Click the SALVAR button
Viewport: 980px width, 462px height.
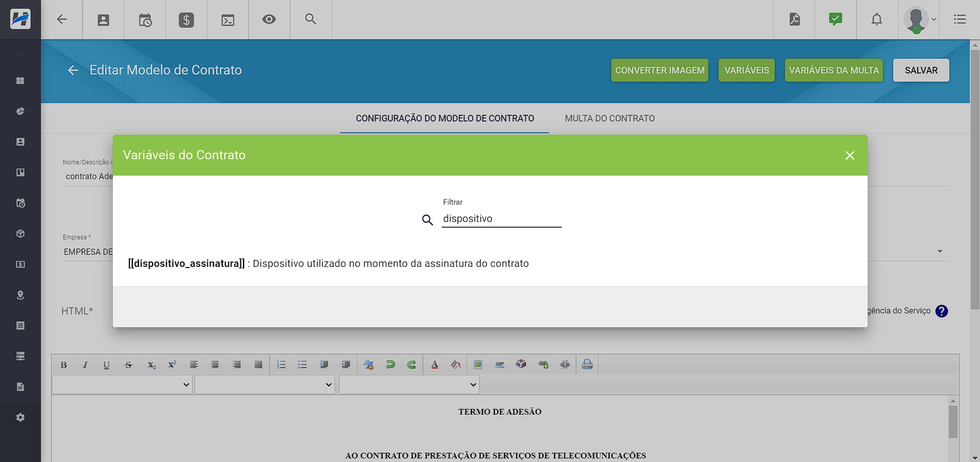(x=921, y=70)
